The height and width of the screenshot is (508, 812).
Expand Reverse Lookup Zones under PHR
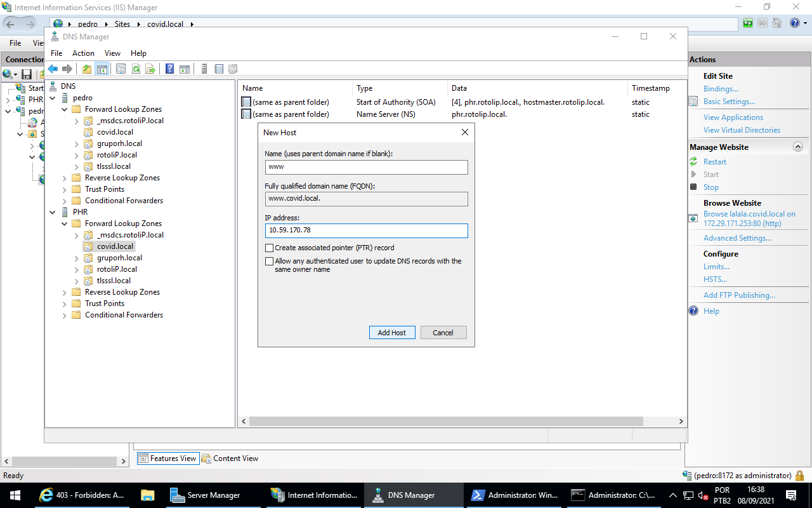tap(65, 293)
